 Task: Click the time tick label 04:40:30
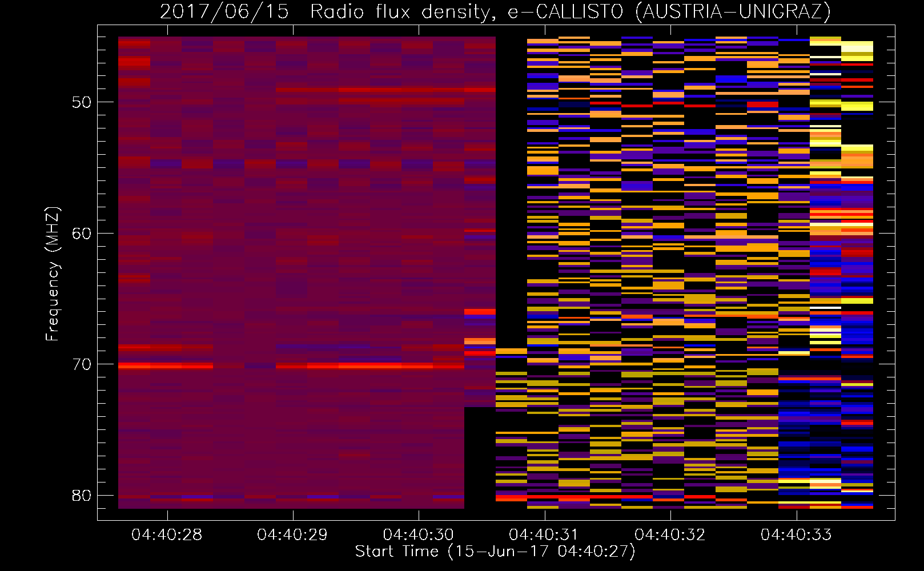419,535
